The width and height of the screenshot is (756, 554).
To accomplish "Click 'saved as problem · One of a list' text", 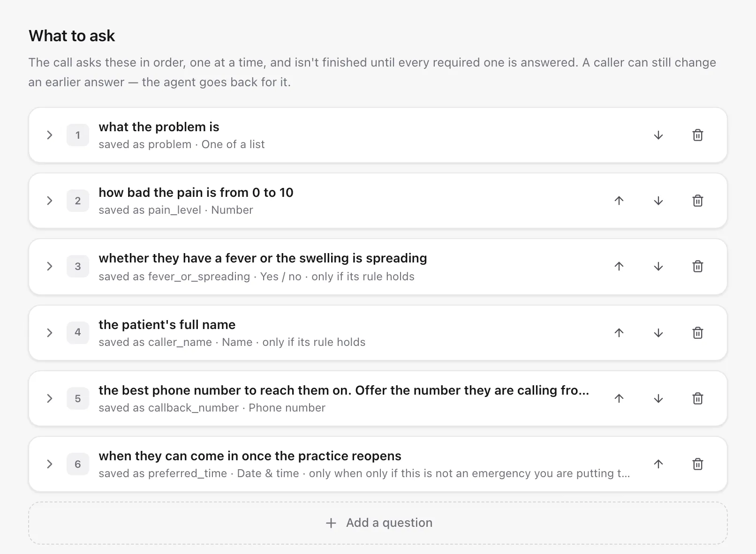I will (181, 144).
